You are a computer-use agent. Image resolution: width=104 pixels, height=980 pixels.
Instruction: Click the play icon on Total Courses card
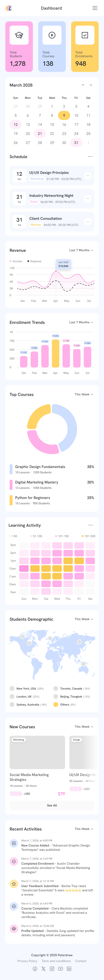pos(52,35)
